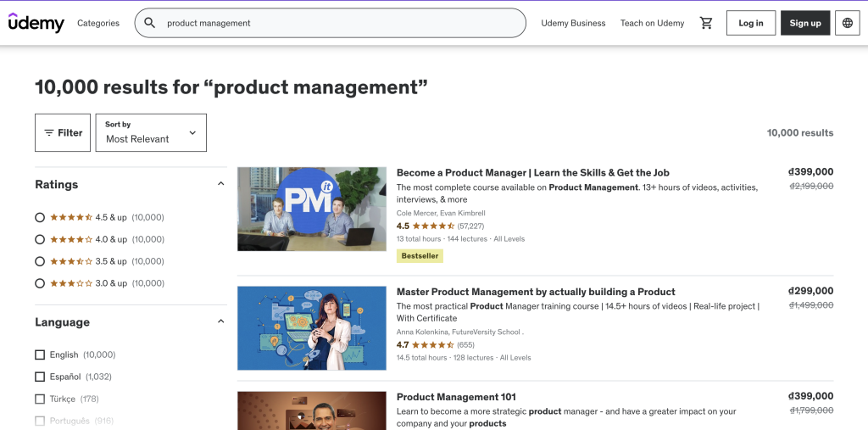Image resolution: width=868 pixels, height=430 pixels.
Task: Click the Log in button
Action: [751, 23]
